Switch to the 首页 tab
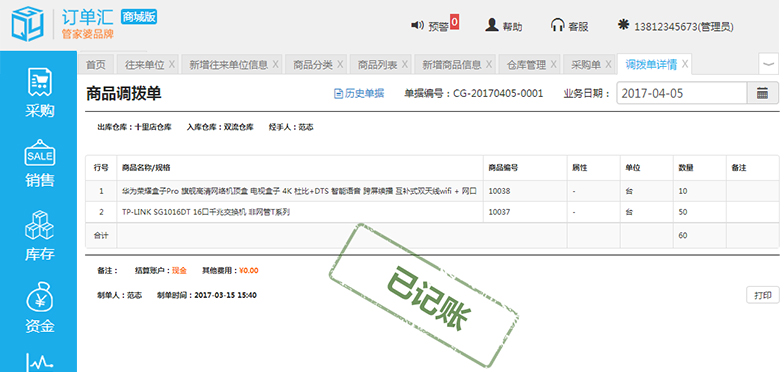 [x=96, y=64]
